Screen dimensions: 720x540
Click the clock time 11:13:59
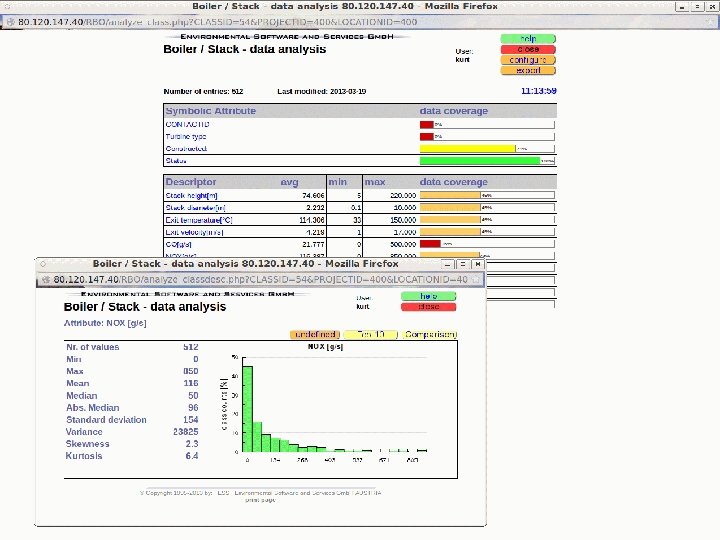tap(539, 91)
